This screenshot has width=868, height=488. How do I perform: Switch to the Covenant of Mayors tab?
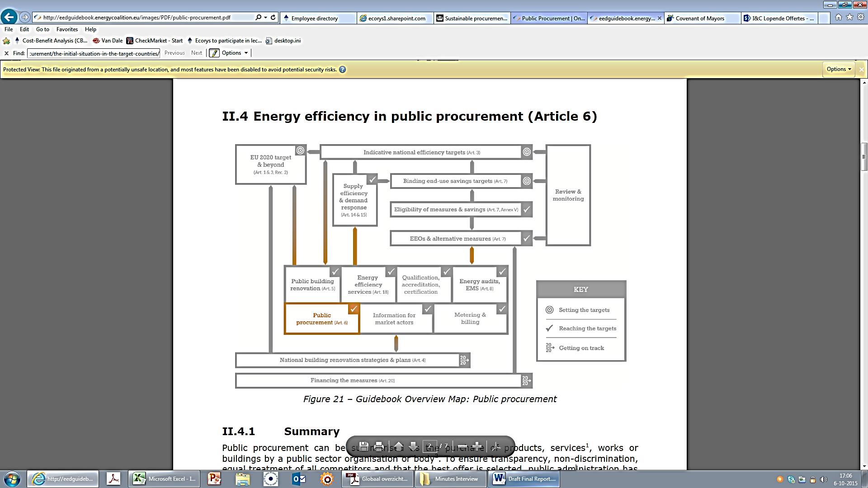point(699,18)
